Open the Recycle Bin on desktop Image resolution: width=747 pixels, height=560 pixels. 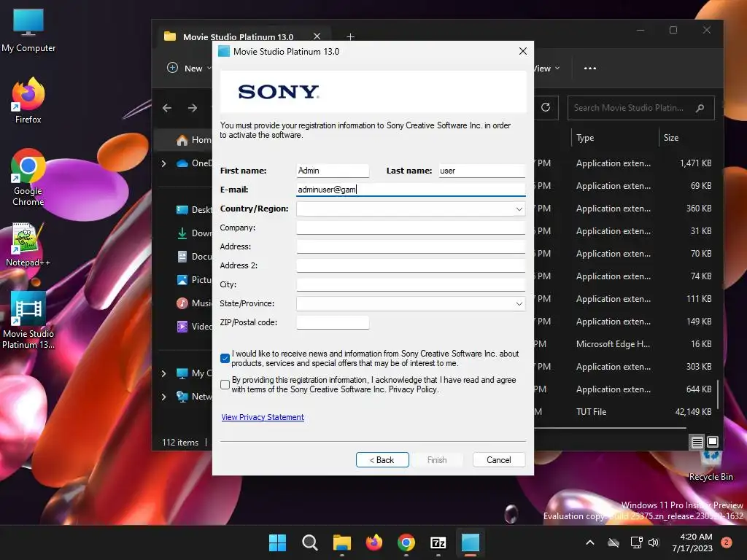click(711, 466)
